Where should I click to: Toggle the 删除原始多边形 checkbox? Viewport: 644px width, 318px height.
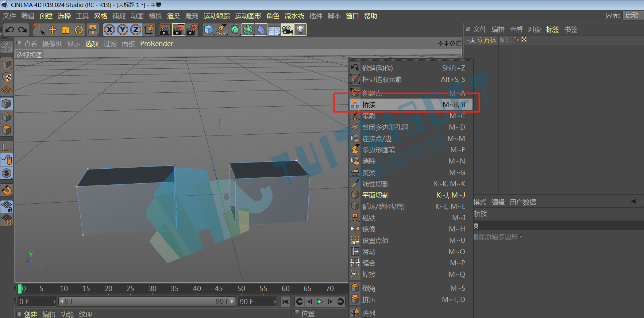(x=522, y=237)
